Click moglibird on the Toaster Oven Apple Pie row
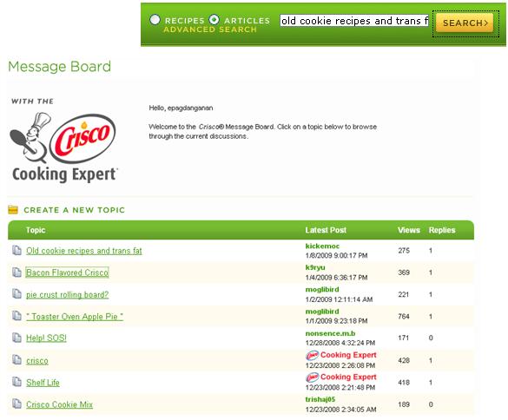 tap(322, 312)
